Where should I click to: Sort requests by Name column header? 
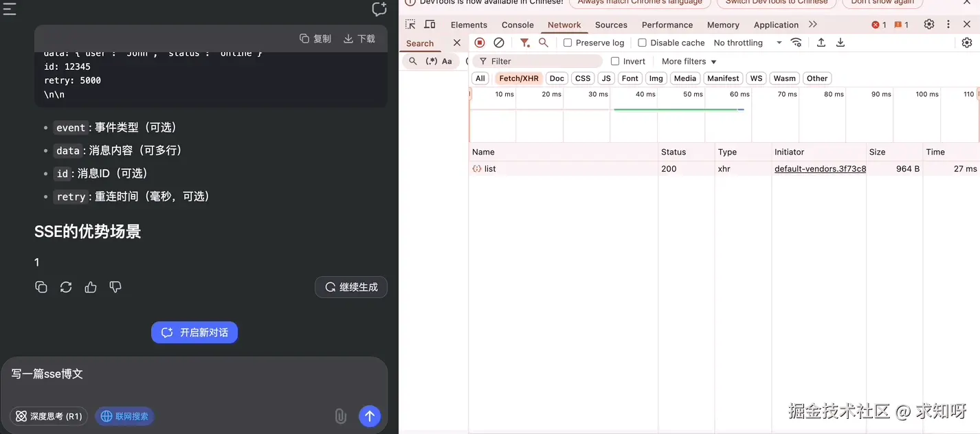564,152
